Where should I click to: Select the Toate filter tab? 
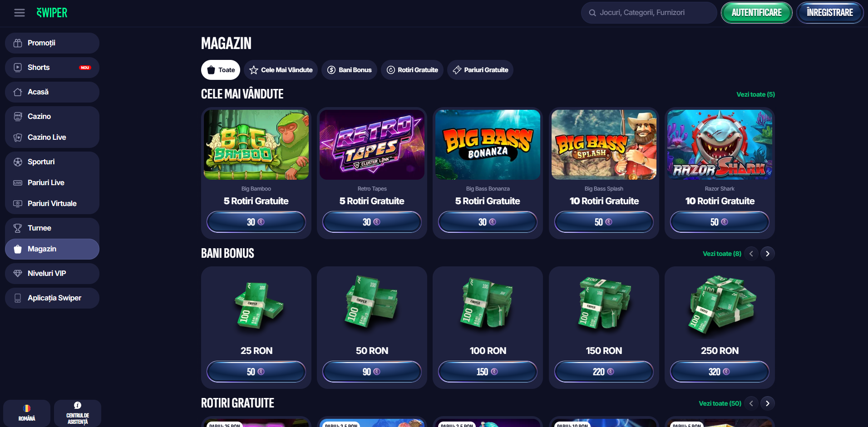click(x=221, y=70)
